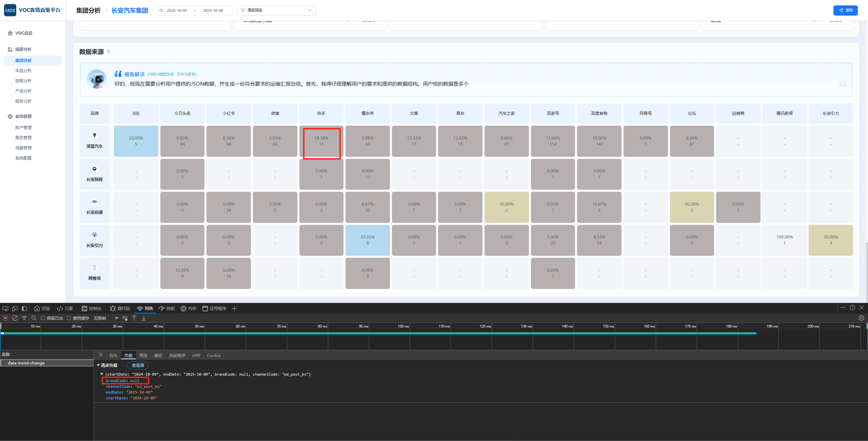The image size is (868, 441).
Task: Open the network search magnifier
Action: [x=34, y=318]
